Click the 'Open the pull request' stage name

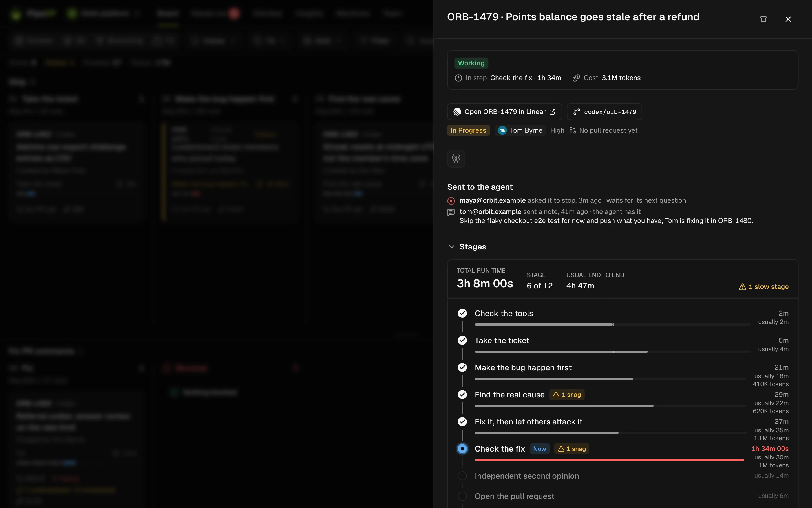tap(514, 496)
